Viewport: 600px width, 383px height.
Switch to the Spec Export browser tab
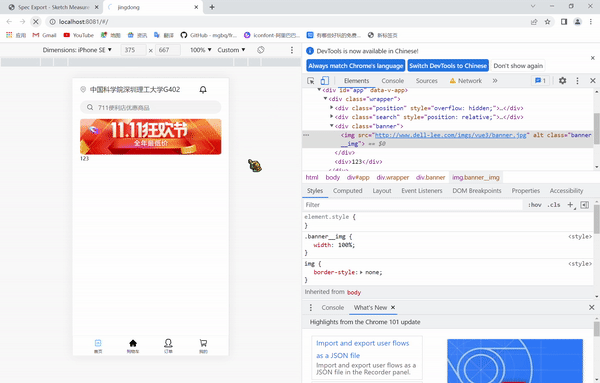coord(53,7)
